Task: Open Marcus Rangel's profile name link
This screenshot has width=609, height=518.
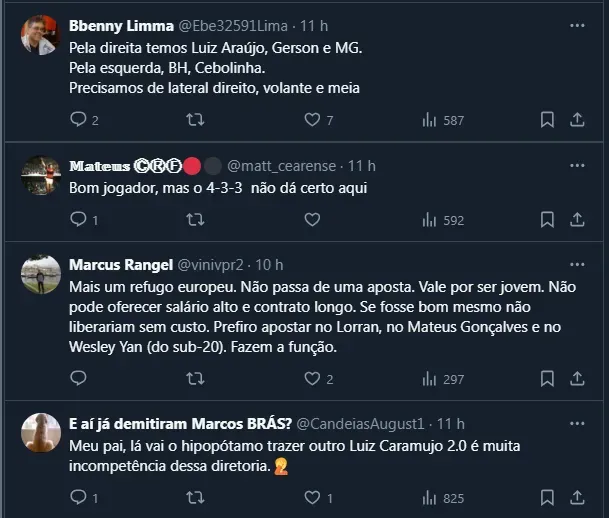Action: [x=120, y=265]
